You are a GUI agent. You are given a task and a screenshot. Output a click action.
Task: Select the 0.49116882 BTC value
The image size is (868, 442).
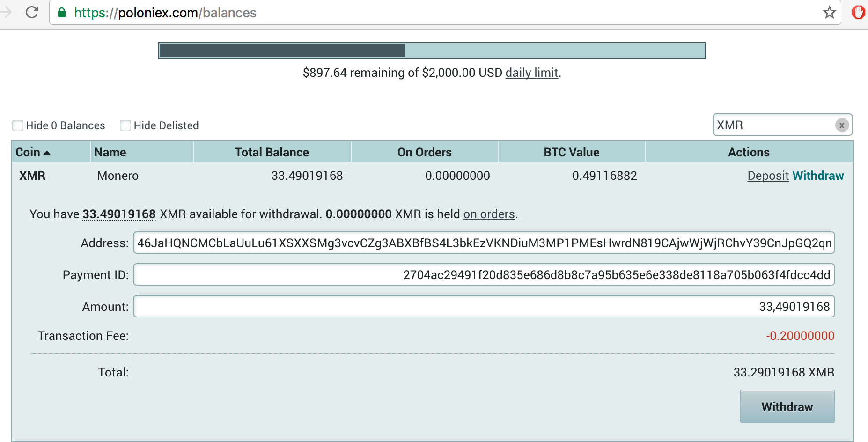[604, 176]
